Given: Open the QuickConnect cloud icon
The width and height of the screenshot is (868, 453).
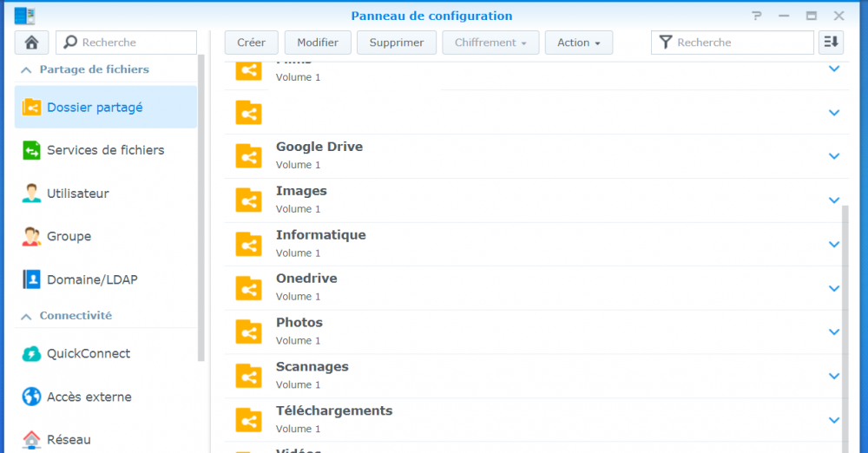Looking at the screenshot, I should (31, 353).
